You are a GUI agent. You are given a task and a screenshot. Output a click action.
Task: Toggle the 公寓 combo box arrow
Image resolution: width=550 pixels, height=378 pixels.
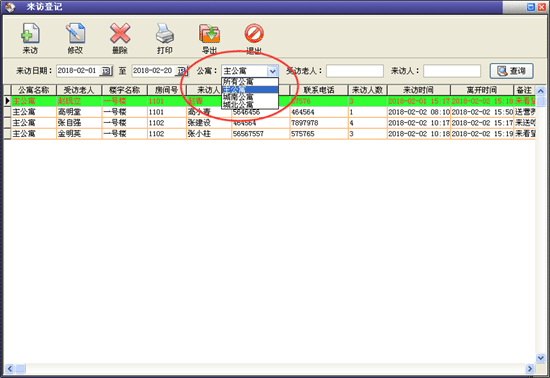(x=273, y=71)
